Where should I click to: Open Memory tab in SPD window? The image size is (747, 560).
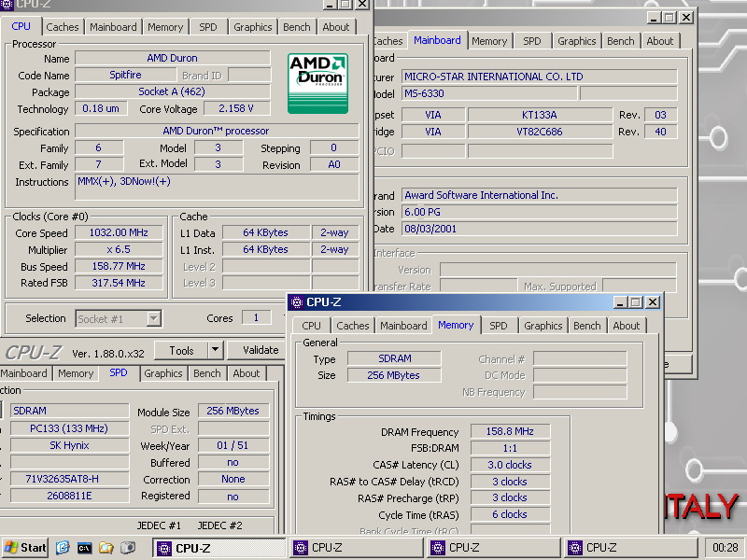76,373
